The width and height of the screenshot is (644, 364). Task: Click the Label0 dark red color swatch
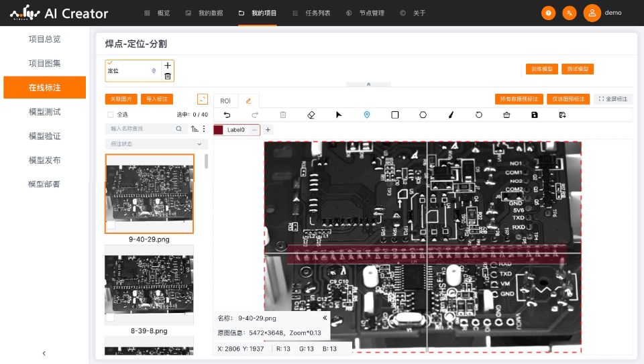219,130
